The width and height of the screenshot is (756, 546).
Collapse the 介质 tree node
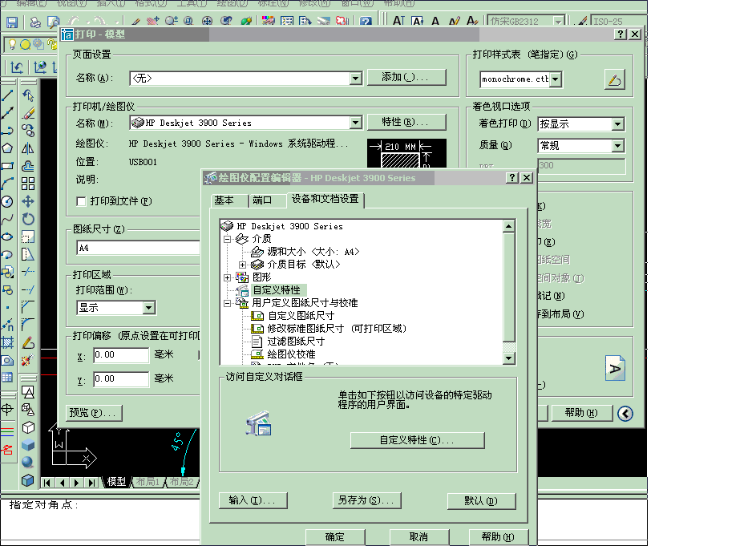tap(227, 239)
